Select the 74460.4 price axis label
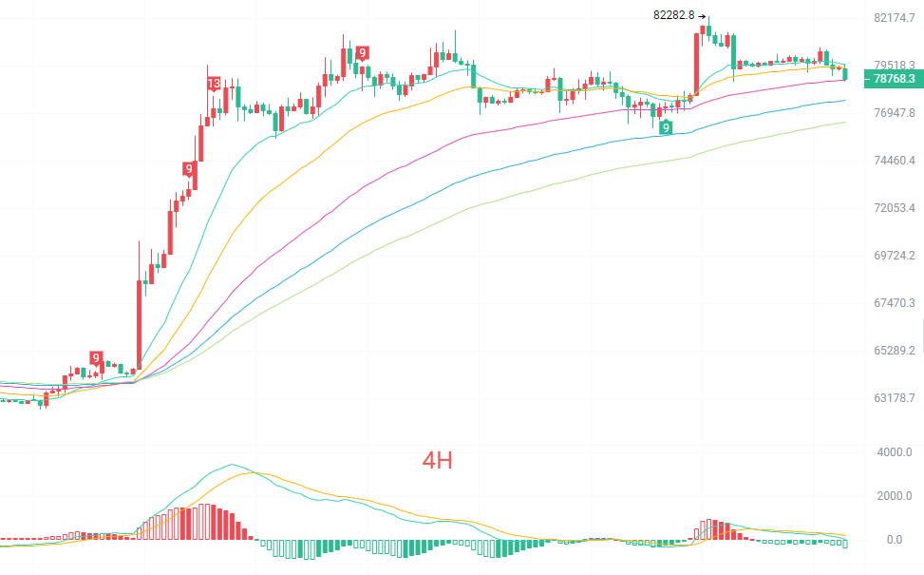Screen dimensions: 924x575 895,161
